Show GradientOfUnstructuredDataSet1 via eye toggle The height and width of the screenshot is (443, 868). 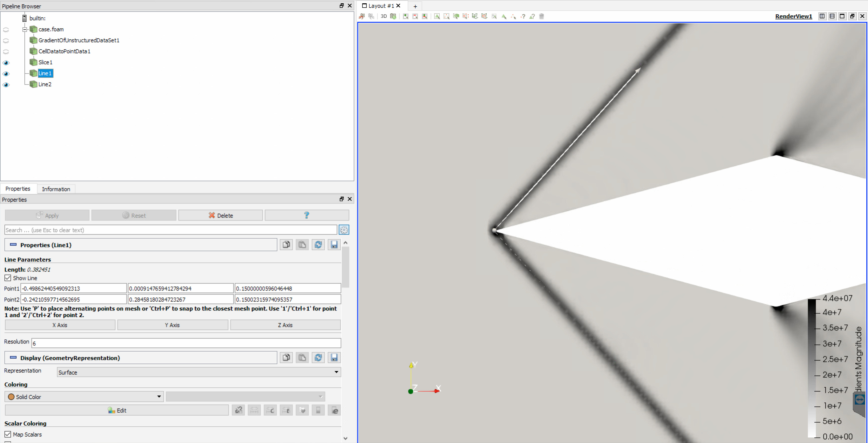pos(6,41)
